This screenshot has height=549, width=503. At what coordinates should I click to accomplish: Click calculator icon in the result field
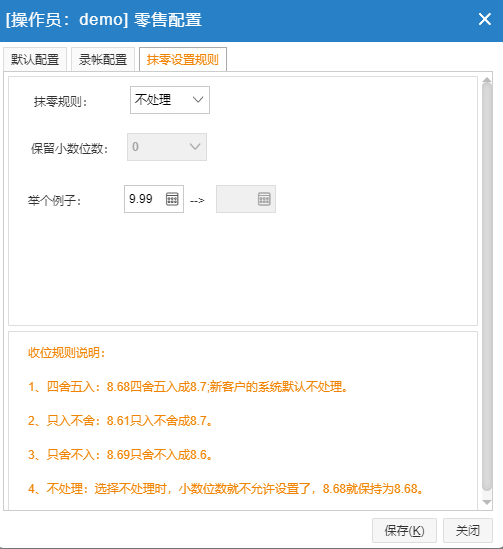[264, 199]
